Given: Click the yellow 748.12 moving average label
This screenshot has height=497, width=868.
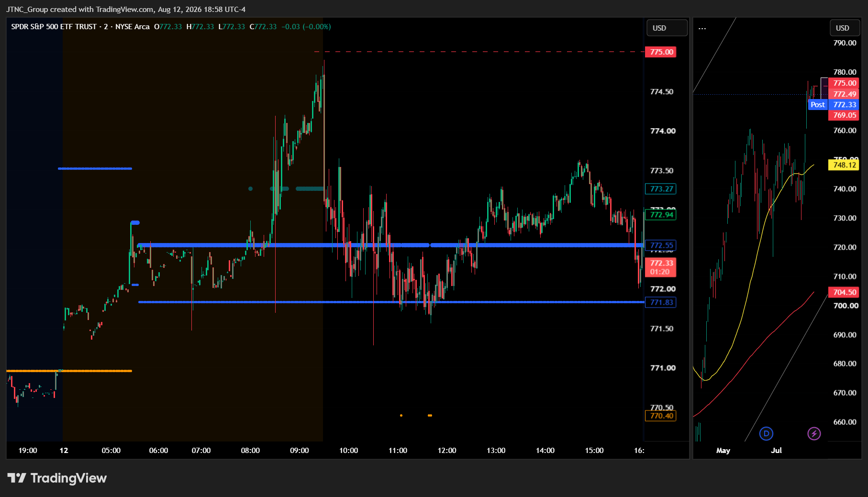Looking at the screenshot, I should (x=844, y=165).
